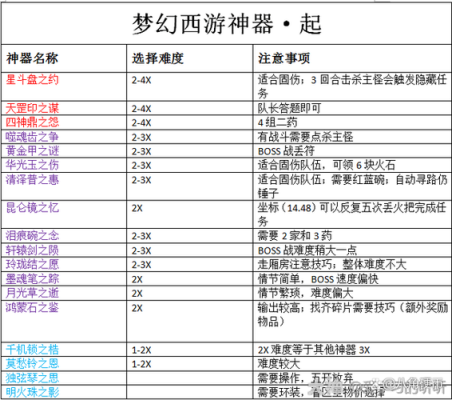This screenshot has height=400, width=452.
Task: Click '2-4X' in the 四神鼎之怨 row
Action: point(141,123)
